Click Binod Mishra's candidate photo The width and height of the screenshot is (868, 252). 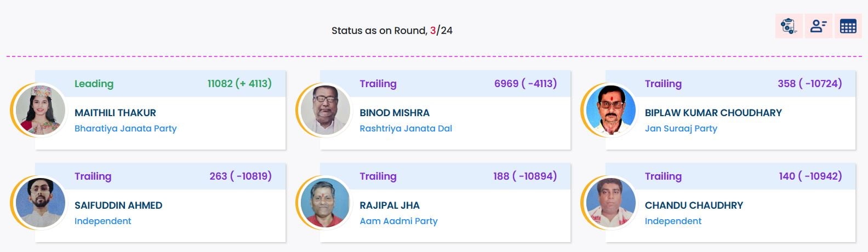pyautogui.click(x=325, y=111)
